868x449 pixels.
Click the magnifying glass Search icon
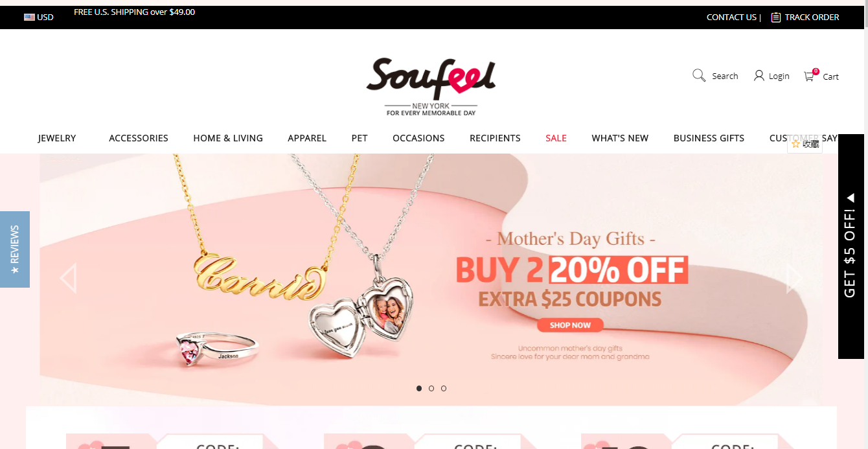[699, 76]
